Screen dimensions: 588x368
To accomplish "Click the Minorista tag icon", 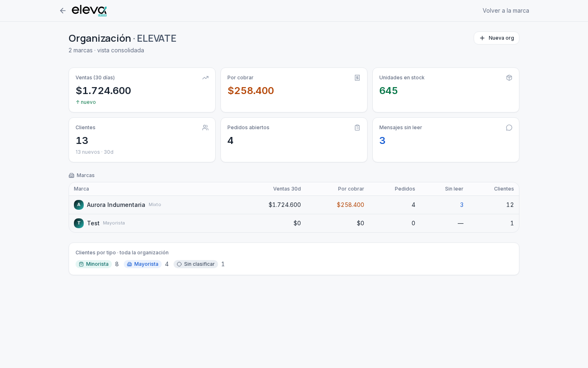I will (81, 264).
